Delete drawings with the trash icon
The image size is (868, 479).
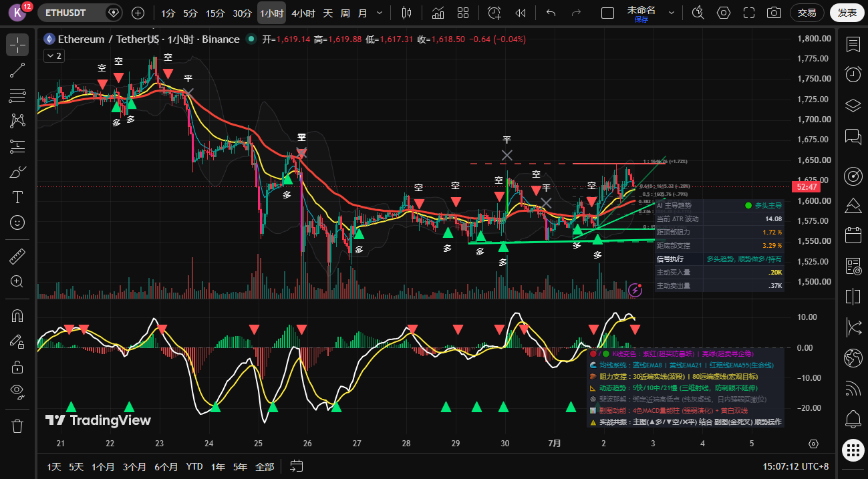pyautogui.click(x=17, y=426)
